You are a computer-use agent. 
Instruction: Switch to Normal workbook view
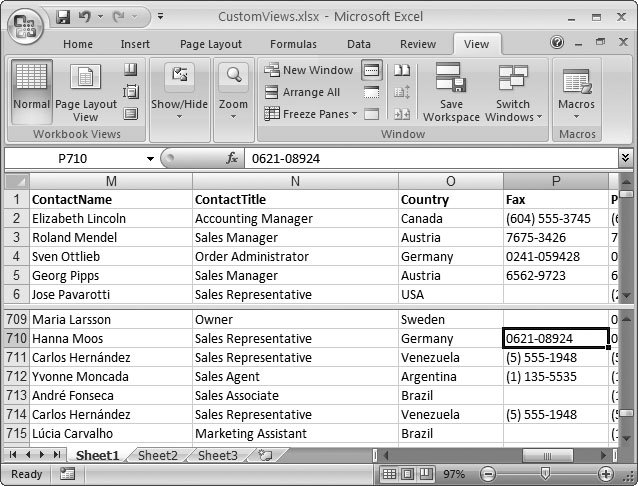[32, 88]
